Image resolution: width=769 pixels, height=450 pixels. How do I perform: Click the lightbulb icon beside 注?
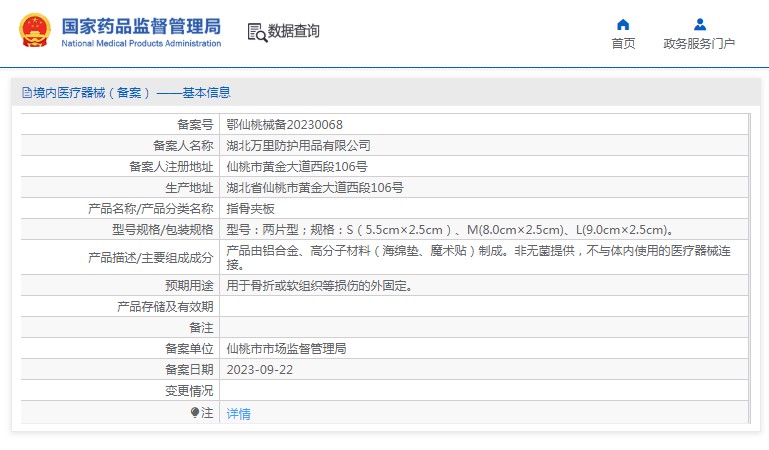tap(195, 413)
